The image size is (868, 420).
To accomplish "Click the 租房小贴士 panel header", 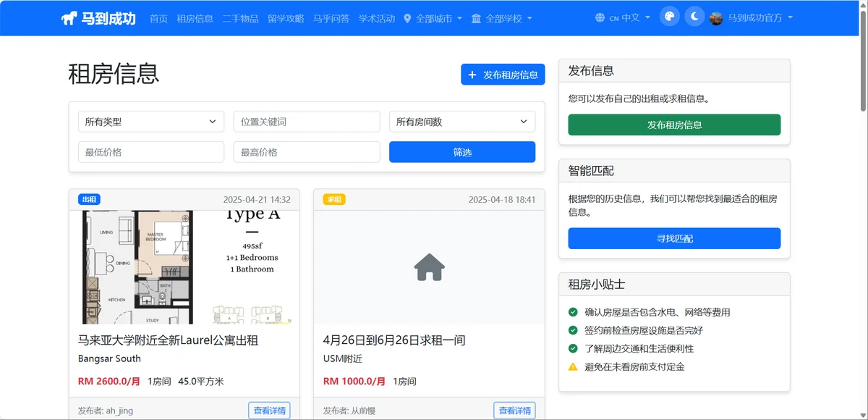I will tap(674, 285).
